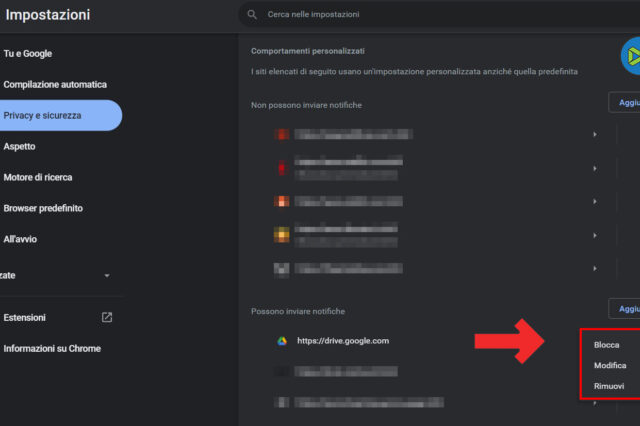Expand the Avanzate section dropdown arrow
This screenshot has height=426, width=640.
[x=107, y=275]
